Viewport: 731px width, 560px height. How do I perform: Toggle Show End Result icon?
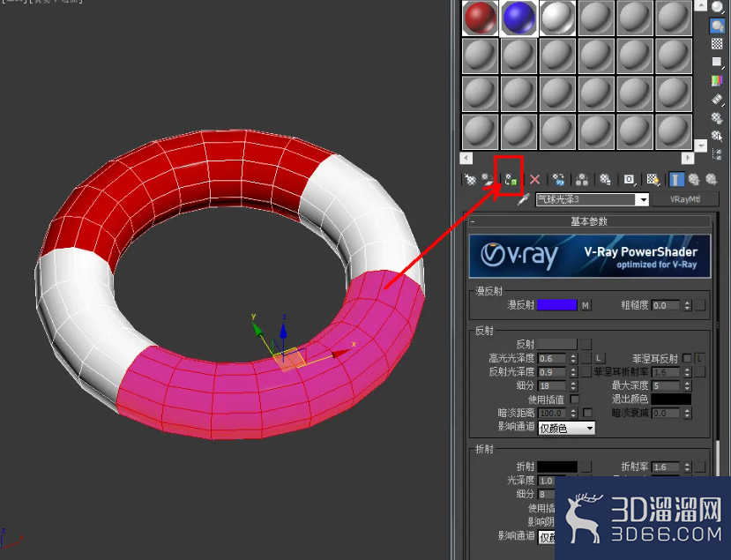click(676, 180)
